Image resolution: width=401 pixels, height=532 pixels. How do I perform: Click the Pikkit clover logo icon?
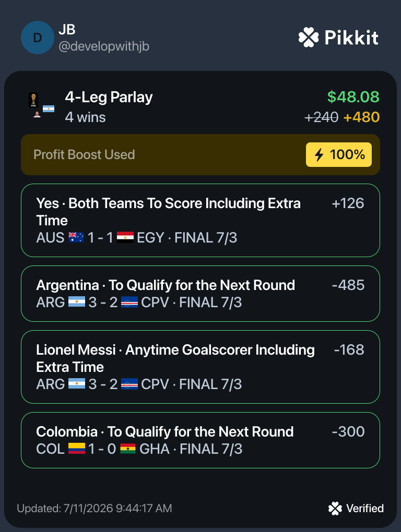[x=308, y=38]
